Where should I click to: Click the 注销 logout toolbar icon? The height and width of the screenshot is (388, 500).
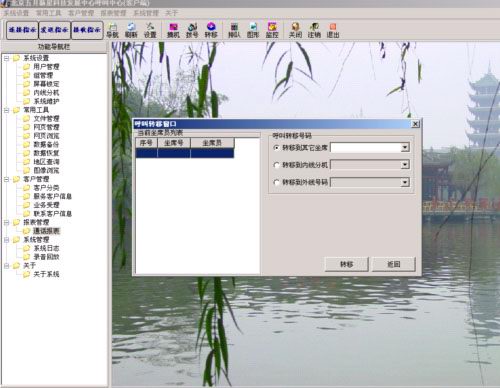314,30
